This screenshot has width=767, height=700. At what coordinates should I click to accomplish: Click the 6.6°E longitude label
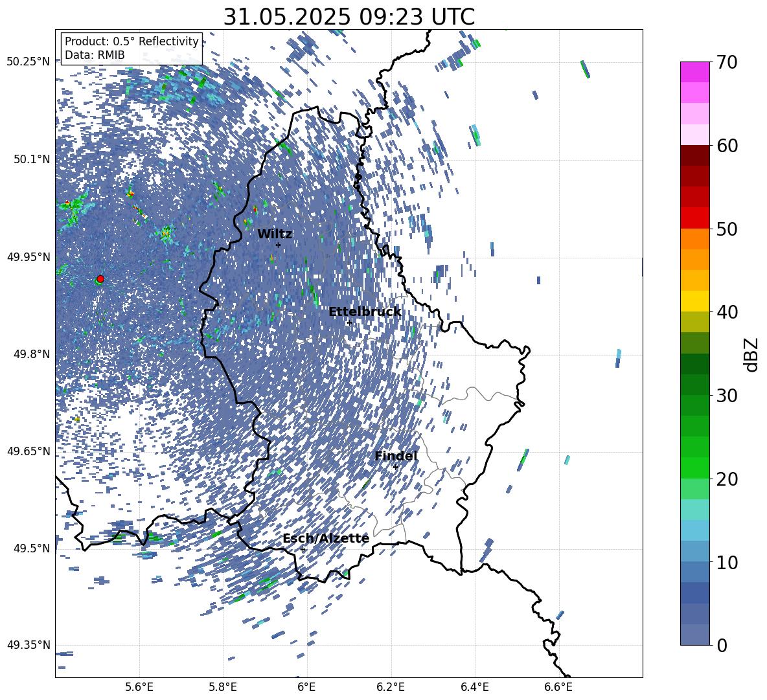coord(558,687)
